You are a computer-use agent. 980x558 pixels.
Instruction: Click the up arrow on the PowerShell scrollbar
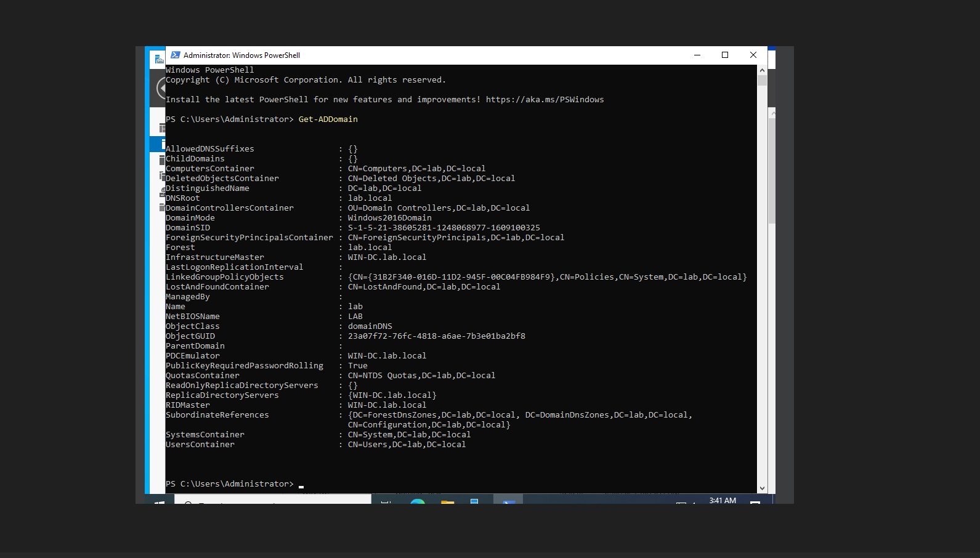pyautogui.click(x=762, y=70)
